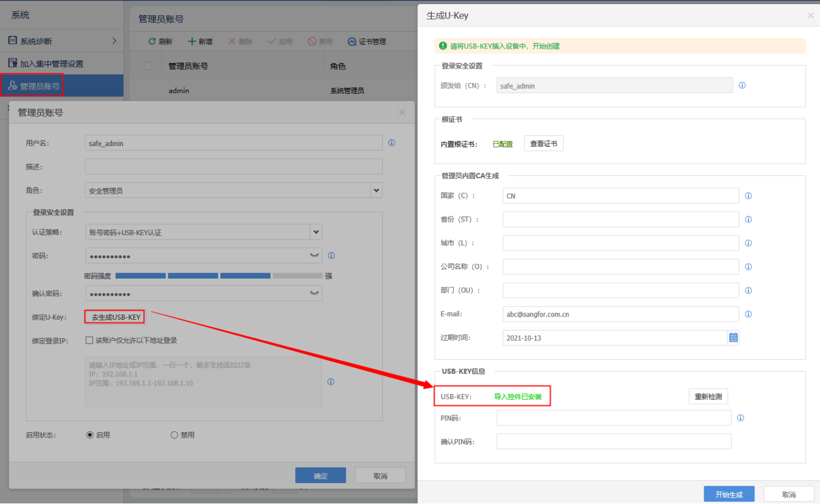Viewport: 820px width, 504px height.
Task: Select the 启用 radio button
Action: [x=90, y=435]
